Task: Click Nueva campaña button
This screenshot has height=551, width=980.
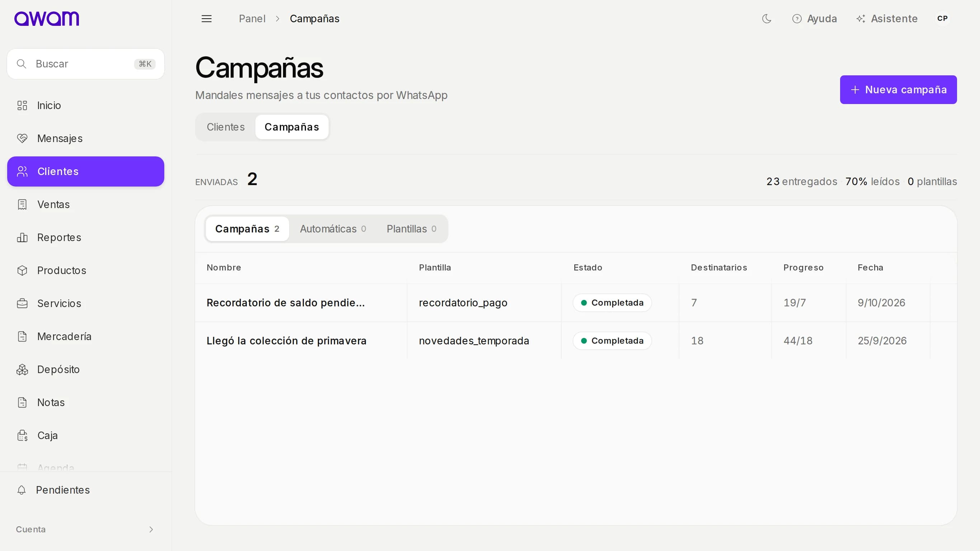Action: 898,90
